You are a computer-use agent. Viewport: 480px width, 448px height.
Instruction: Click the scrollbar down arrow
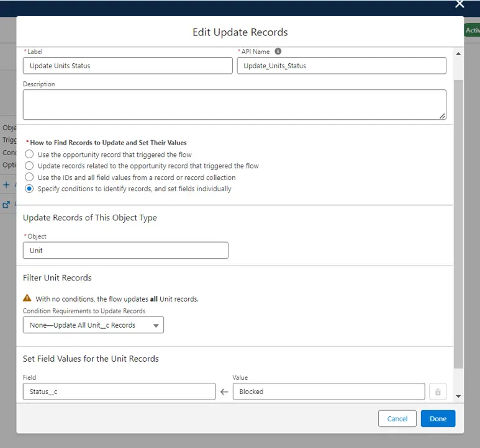click(x=458, y=396)
